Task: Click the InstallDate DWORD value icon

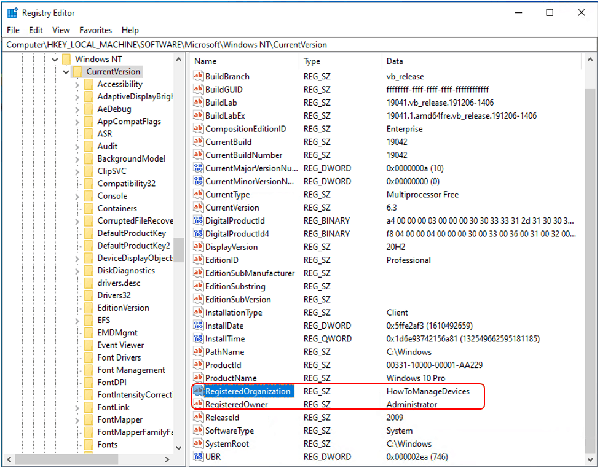Action: (197, 326)
